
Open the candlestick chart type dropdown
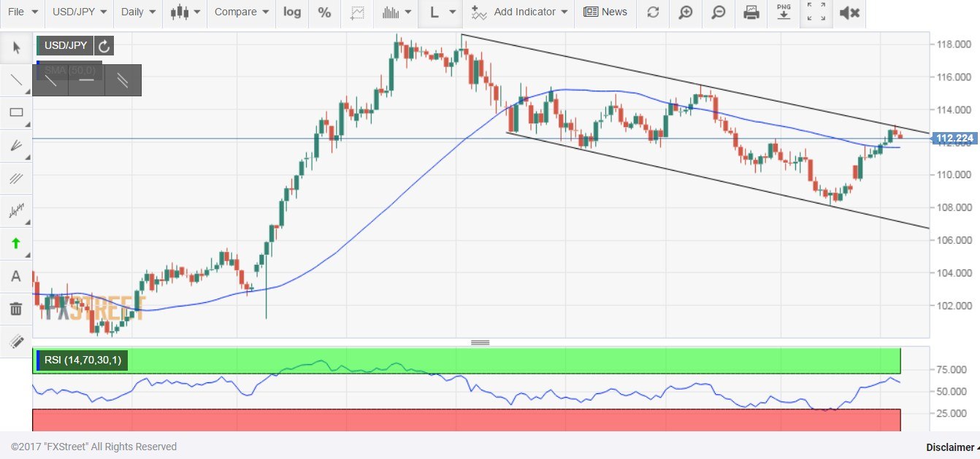[x=185, y=12]
